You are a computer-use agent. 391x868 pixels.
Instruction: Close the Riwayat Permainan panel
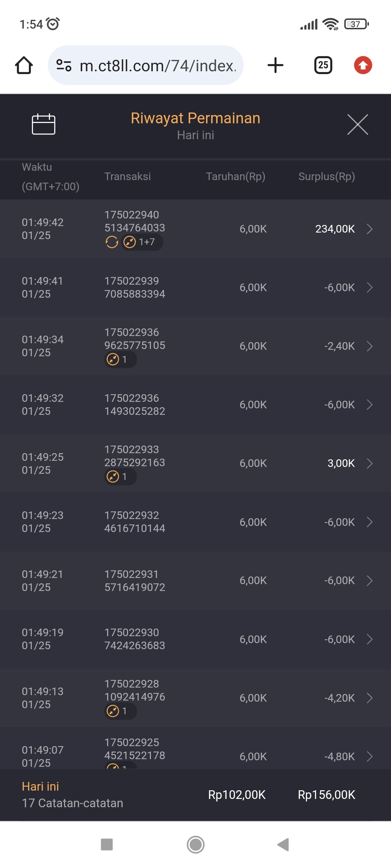click(x=357, y=124)
